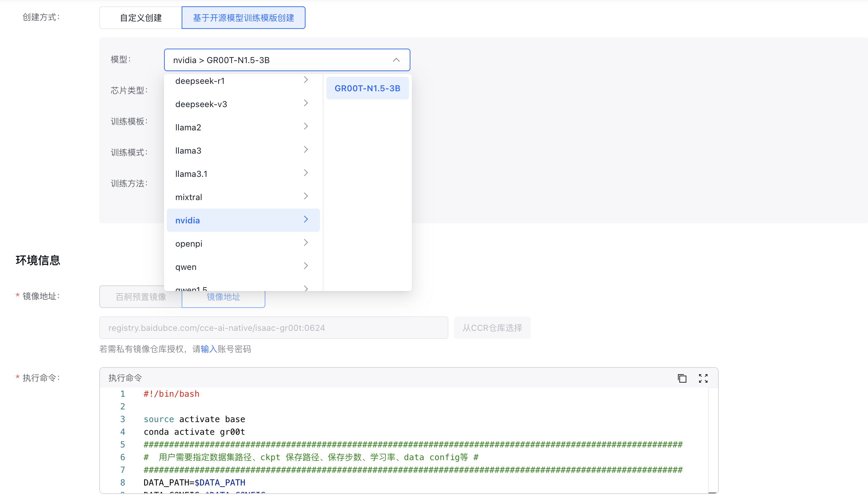Expand the command editor to fullscreen
Image resolution: width=868 pixels, height=501 pixels.
tap(703, 378)
